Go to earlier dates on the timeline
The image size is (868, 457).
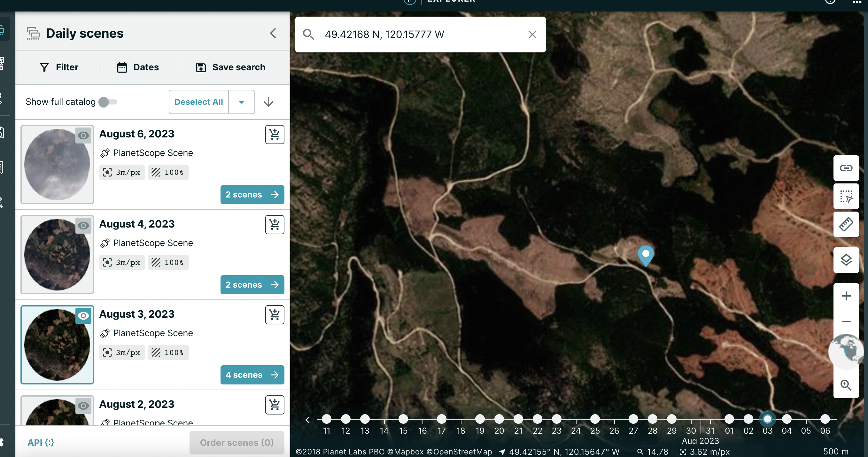pos(307,420)
